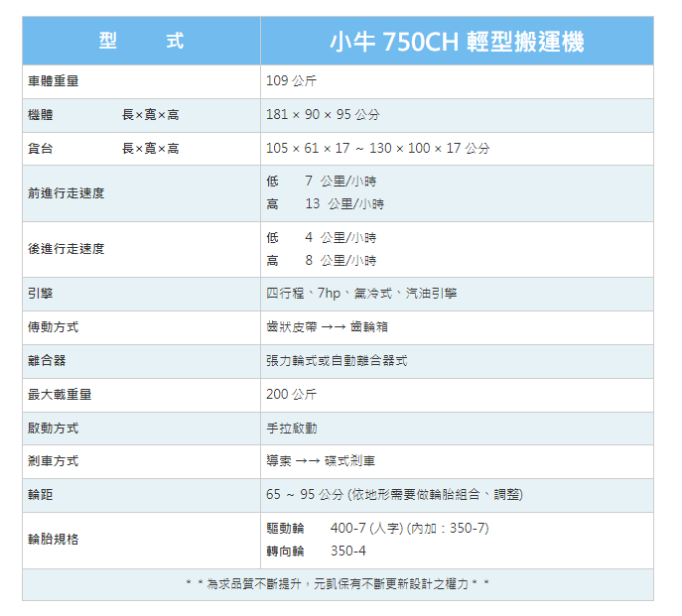Select the '剎車方式' row label
Image resolution: width=682 pixels, height=616 pixels.
point(53,461)
